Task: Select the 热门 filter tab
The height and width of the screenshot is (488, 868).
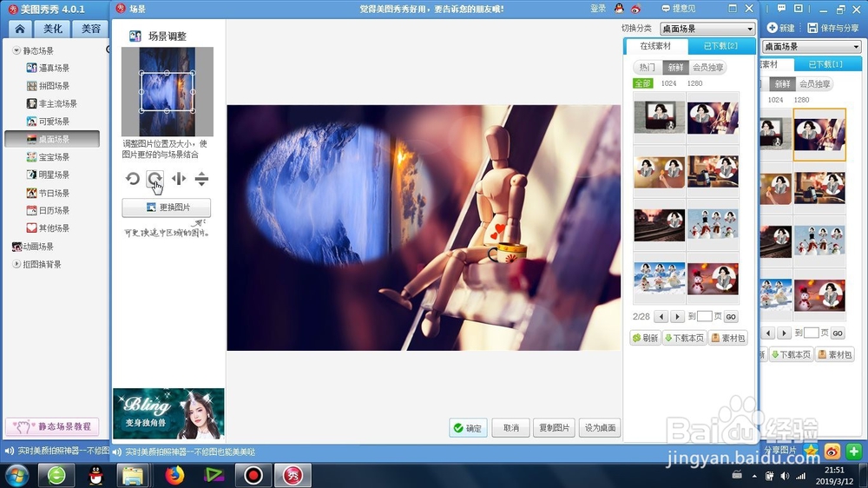Action: (x=648, y=68)
